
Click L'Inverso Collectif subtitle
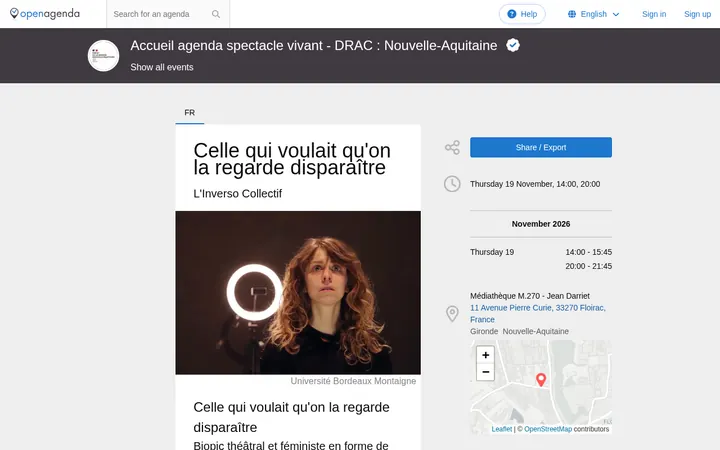237,194
